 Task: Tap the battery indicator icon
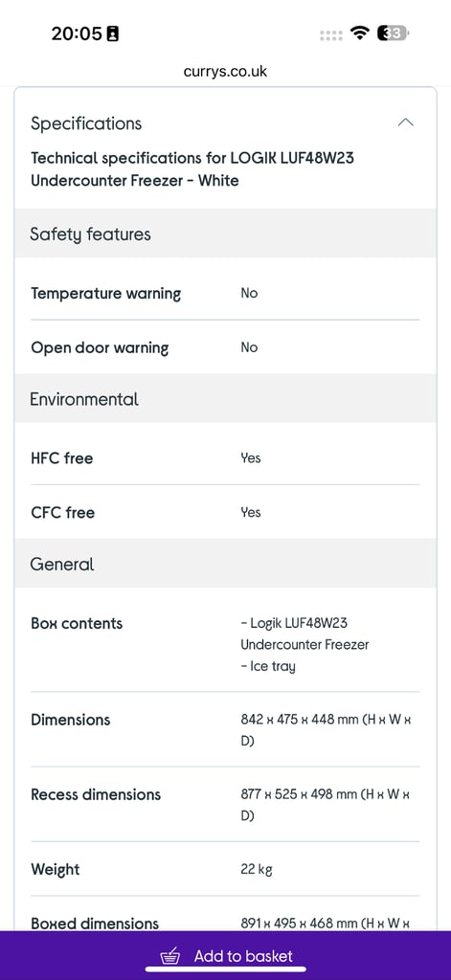coord(393,33)
